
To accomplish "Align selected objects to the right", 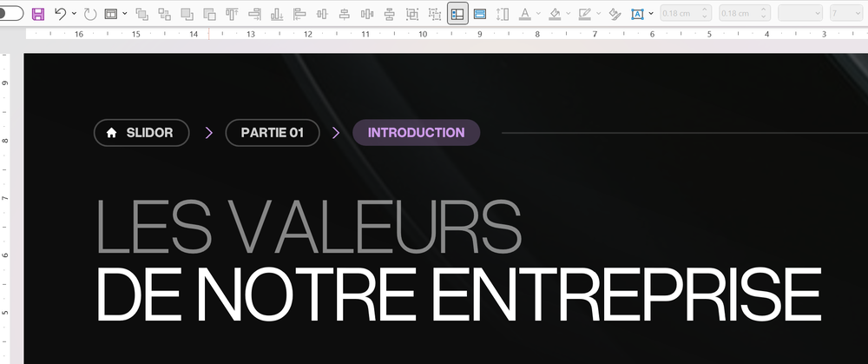I will pyautogui.click(x=254, y=14).
